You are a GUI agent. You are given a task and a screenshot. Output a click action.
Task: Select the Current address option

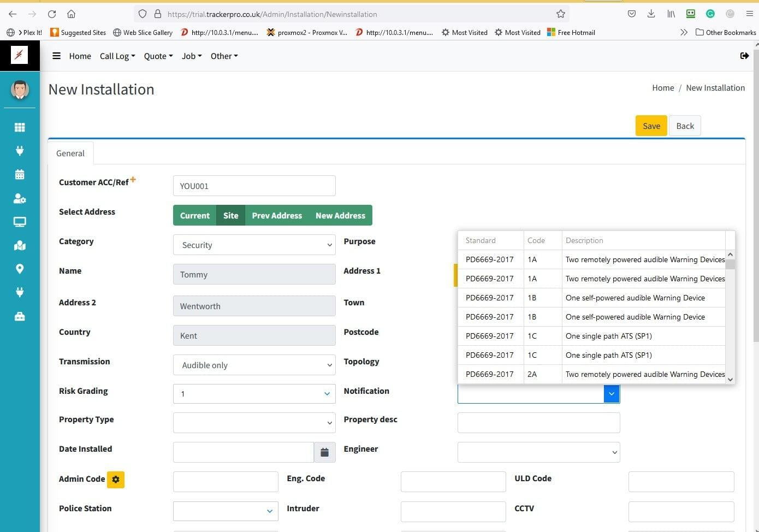[195, 215]
